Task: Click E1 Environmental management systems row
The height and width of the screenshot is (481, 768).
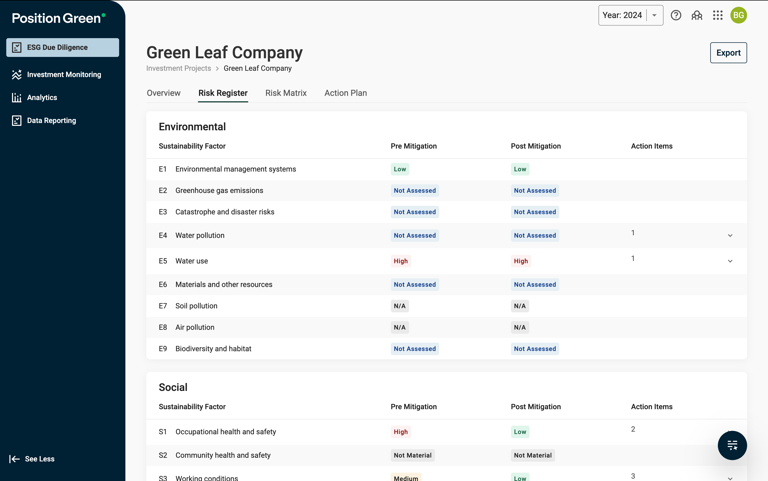Action: point(446,169)
